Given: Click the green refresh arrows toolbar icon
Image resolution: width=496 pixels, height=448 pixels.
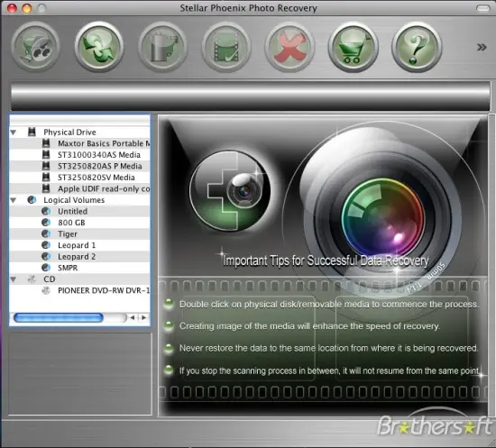Looking at the screenshot, I should (99, 47).
